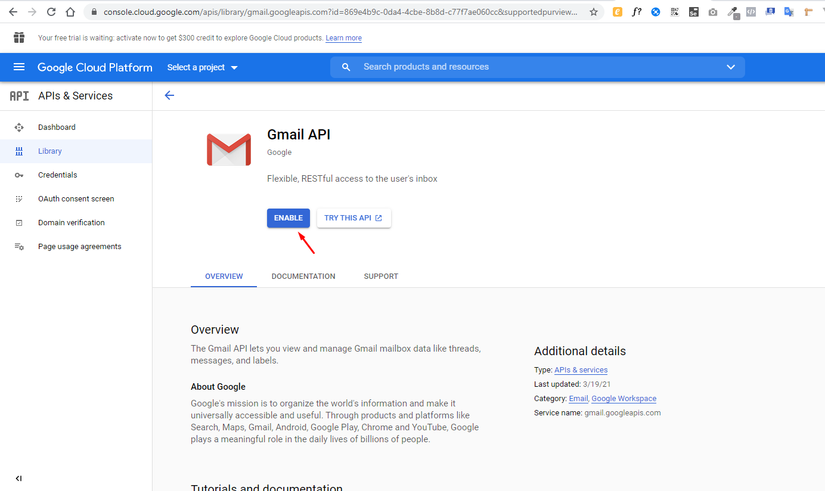Click the search magnifier icon

[x=346, y=67]
